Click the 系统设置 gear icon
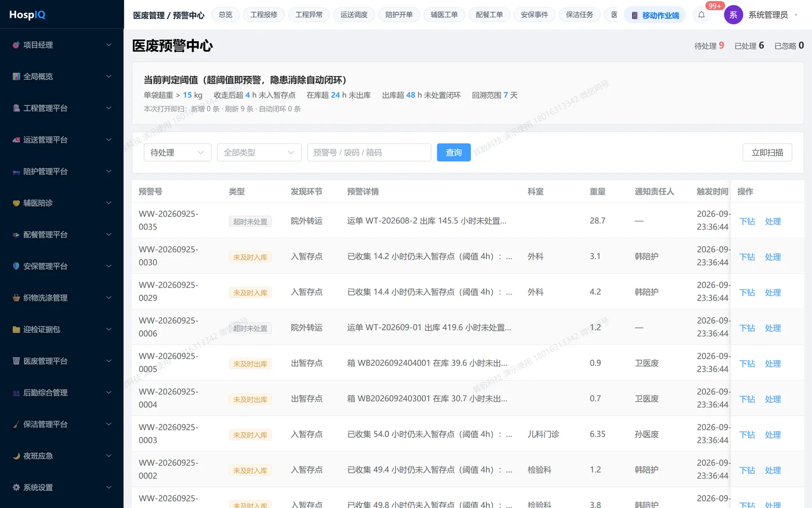Viewport: 812px width, 508px height. tap(16, 487)
